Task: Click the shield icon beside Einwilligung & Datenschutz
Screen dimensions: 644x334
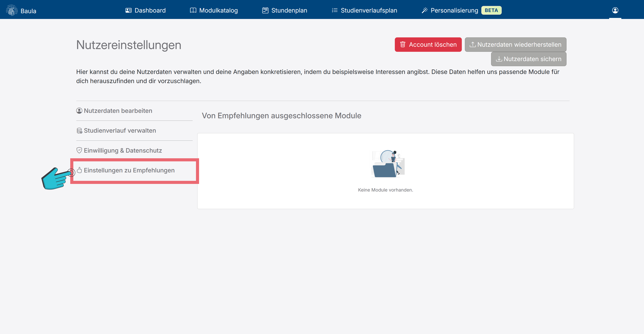Action: pyautogui.click(x=79, y=150)
